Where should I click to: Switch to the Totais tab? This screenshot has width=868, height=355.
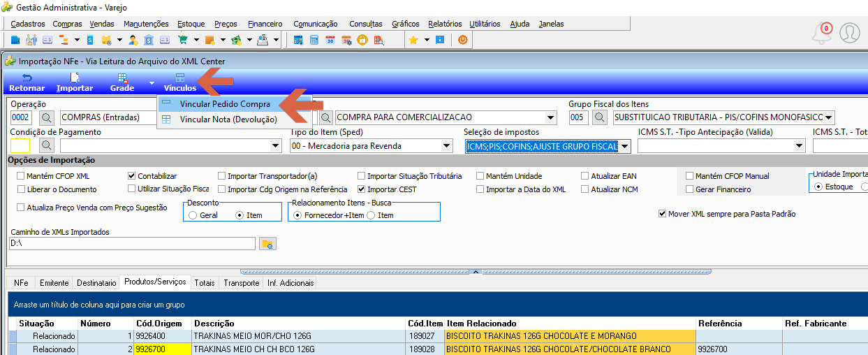coord(205,283)
